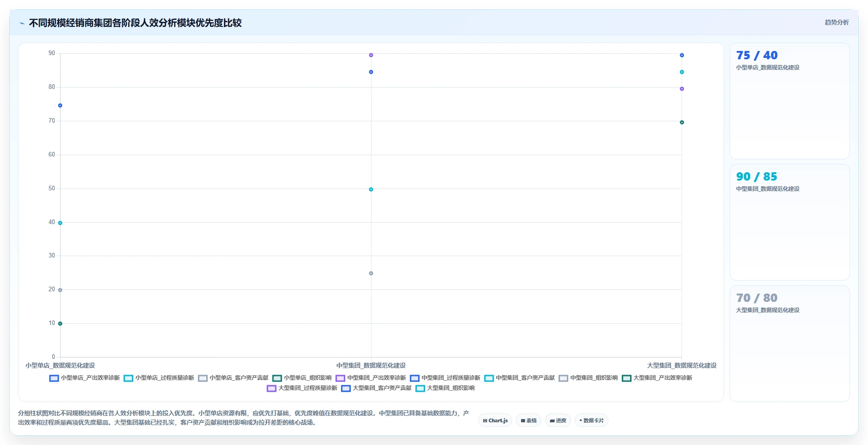Toggle the 中型集团_产出效率诊断 legend series
The height and width of the screenshot is (445, 868).
[371, 378]
